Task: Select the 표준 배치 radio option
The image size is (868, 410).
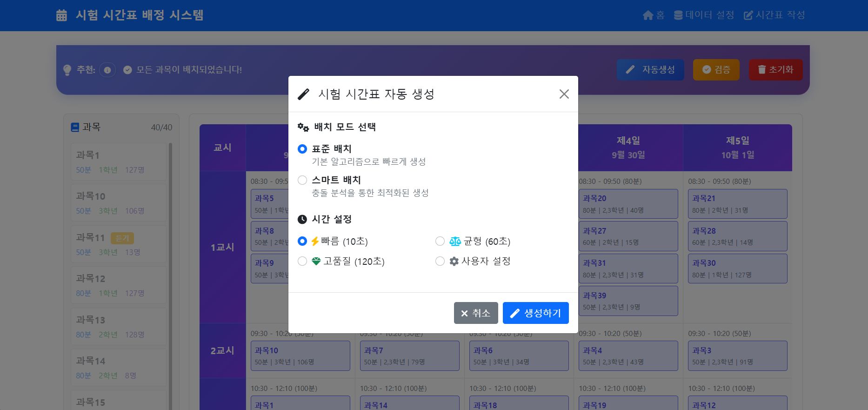Action: 302,149
